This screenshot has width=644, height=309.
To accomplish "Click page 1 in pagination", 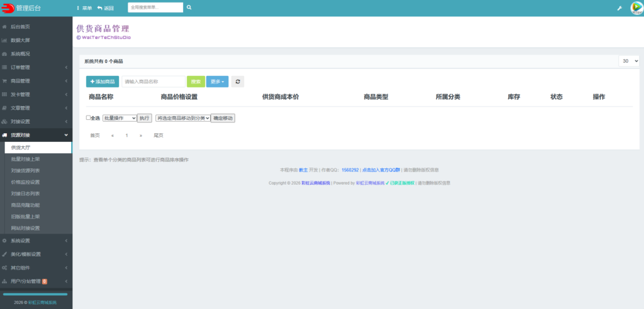I will pyautogui.click(x=127, y=136).
